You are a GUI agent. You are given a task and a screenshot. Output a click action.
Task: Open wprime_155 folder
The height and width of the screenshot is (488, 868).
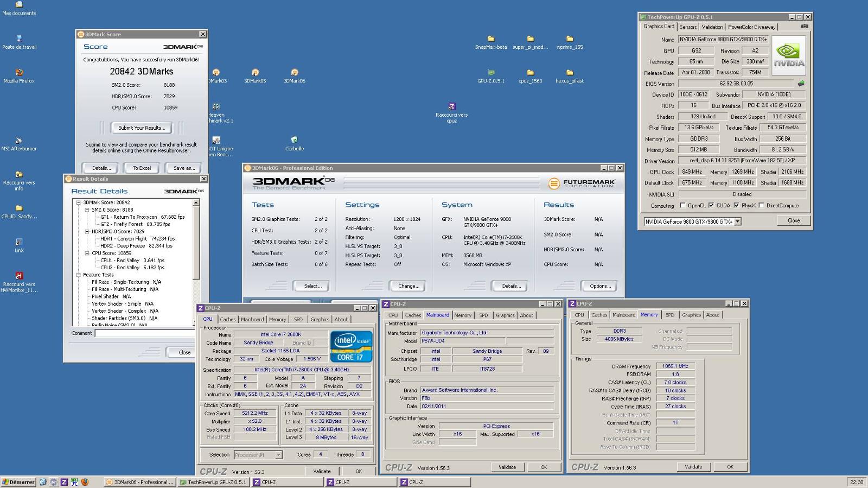pos(570,42)
